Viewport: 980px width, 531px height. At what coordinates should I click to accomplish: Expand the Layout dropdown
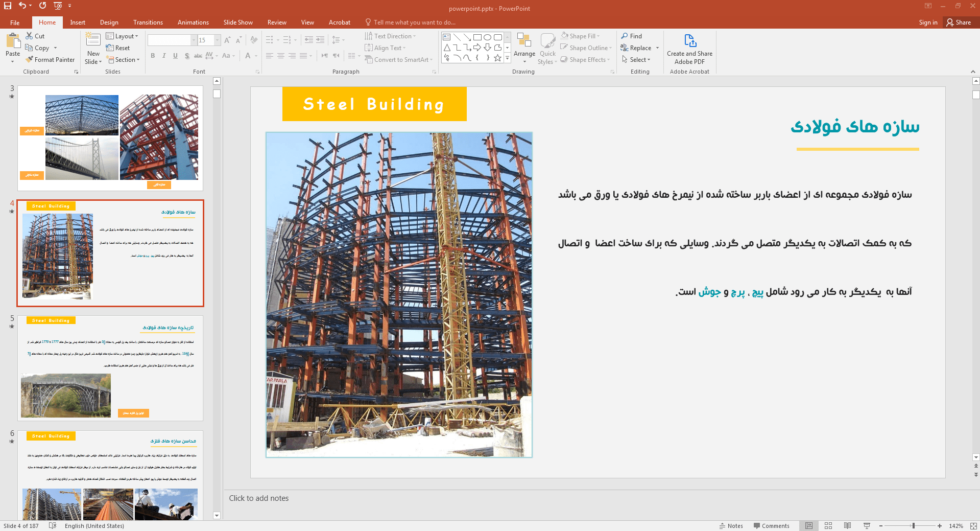[122, 36]
